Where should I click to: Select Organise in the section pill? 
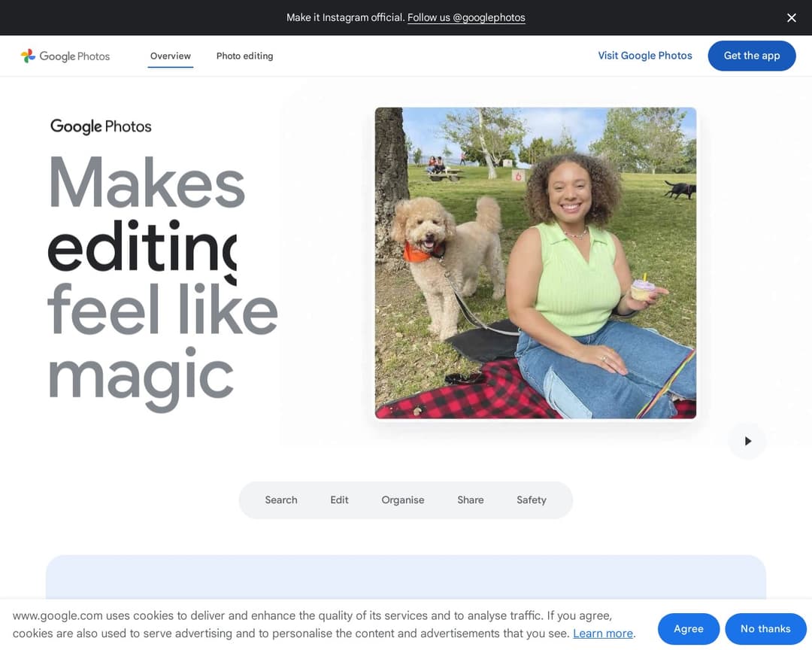tap(403, 500)
